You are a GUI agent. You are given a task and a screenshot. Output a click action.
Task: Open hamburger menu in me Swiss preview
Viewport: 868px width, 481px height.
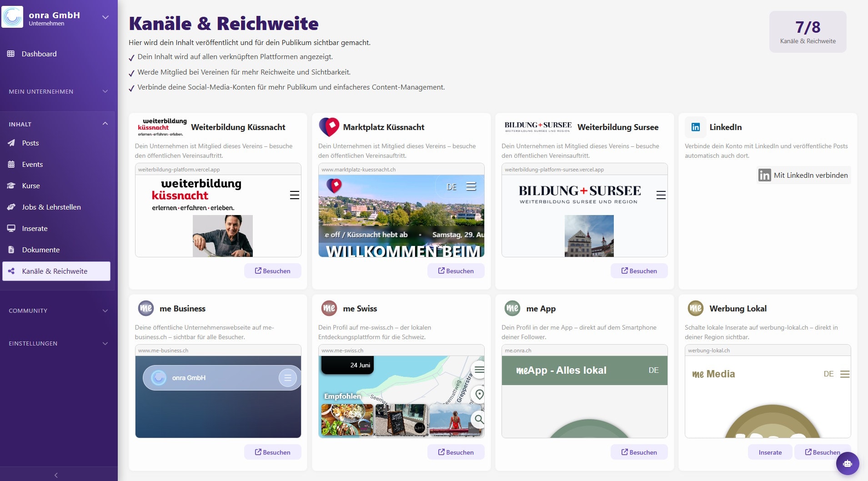click(x=479, y=369)
